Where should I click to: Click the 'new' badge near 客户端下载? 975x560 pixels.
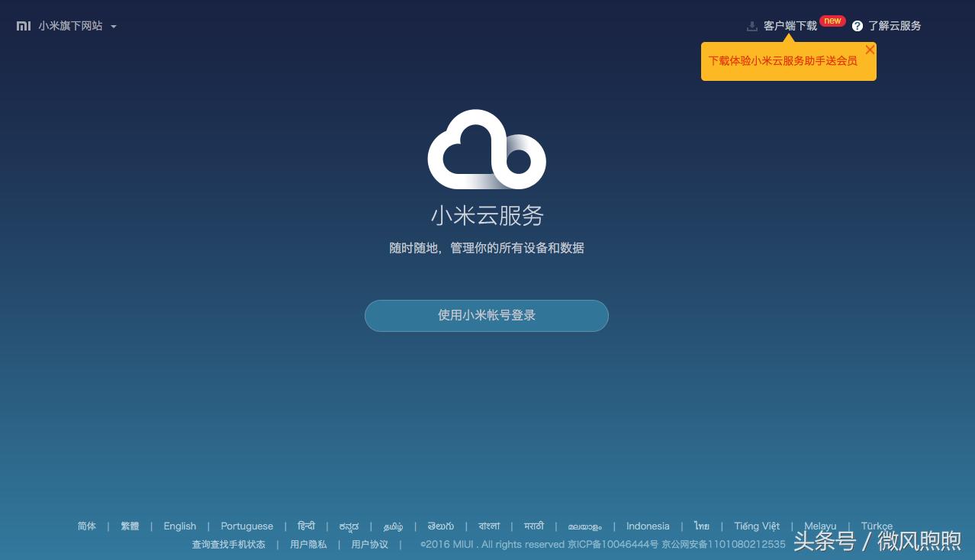[832, 21]
